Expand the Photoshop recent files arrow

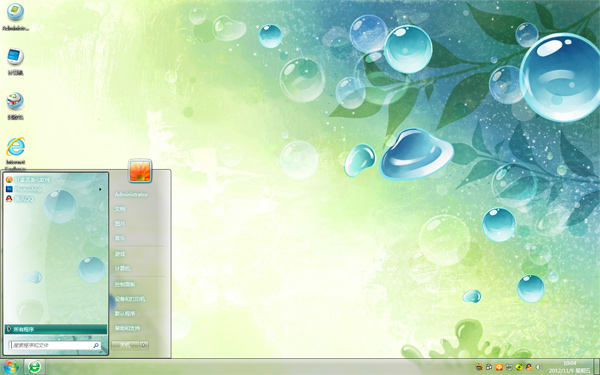[100, 189]
